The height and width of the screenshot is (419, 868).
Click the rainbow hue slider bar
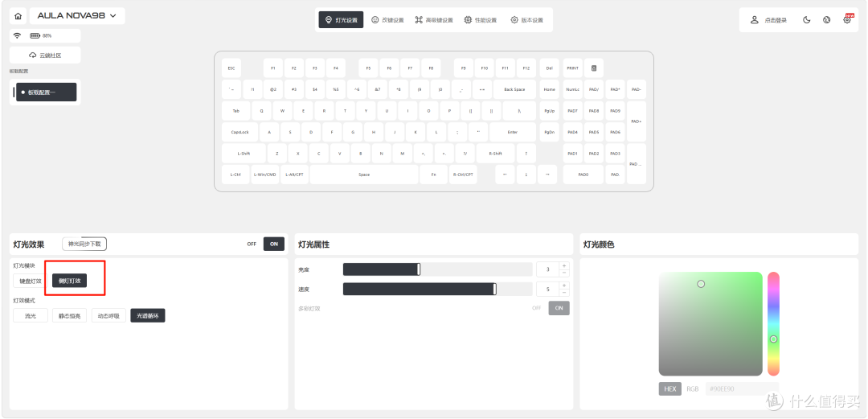(x=773, y=323)
